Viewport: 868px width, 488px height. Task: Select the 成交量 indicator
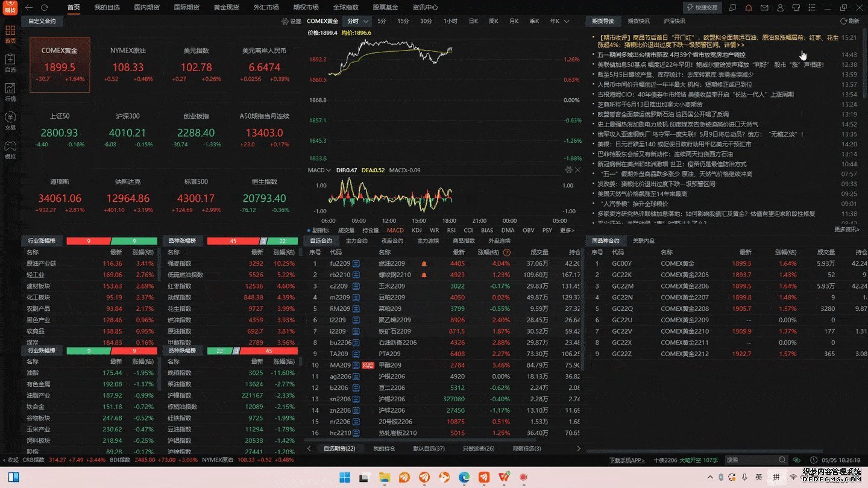[346, 230]
